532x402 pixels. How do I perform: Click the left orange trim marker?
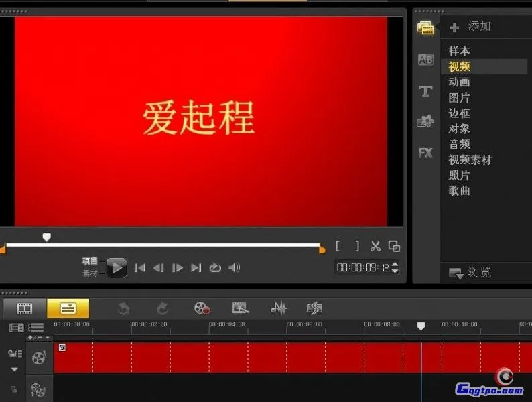coord(3,249)
